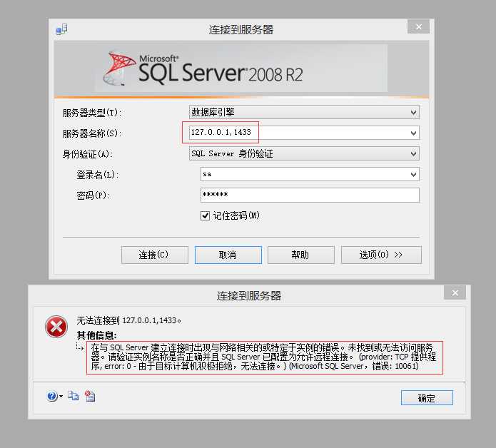Click the 其他信息 heading
The image size is (496, 448).
coord(97,335)
